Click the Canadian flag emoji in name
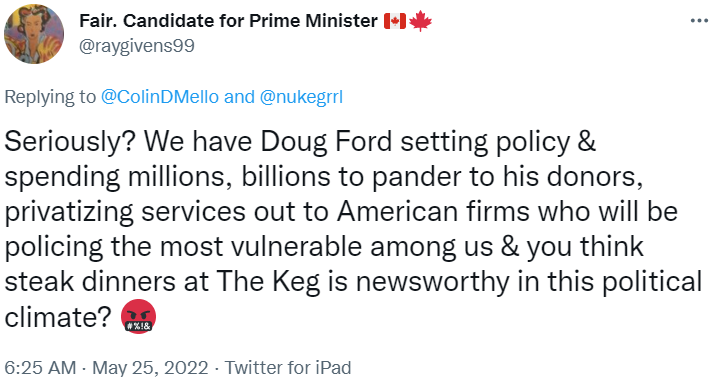The width and height of the screenshot is (712, 377). pyautogui.click(x=395, y=21)
